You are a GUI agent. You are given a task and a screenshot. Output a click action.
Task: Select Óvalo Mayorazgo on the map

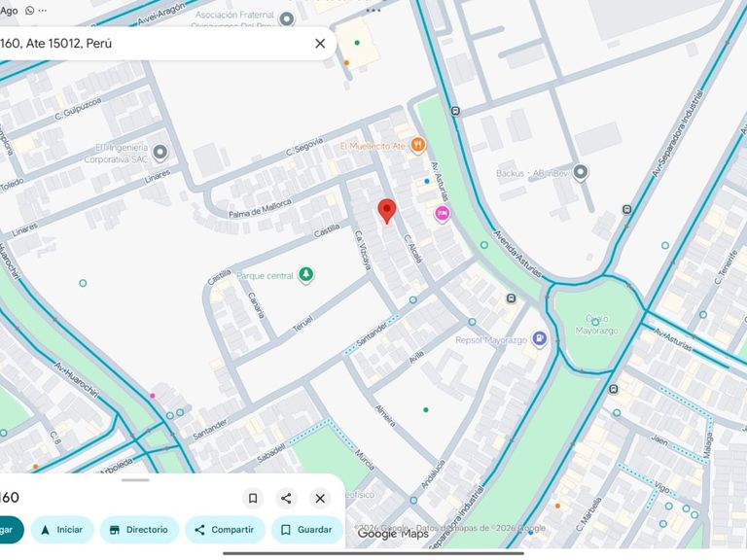(596, 325)
